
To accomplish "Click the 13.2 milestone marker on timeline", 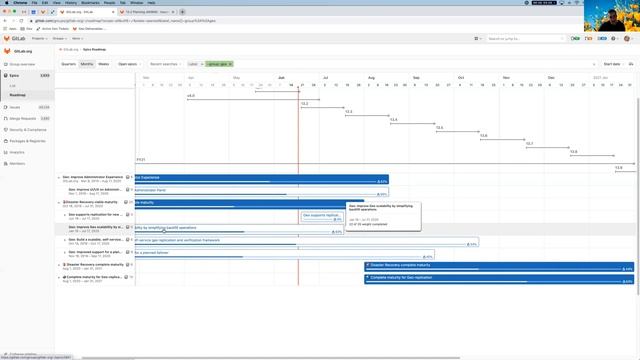I will 322,106.
